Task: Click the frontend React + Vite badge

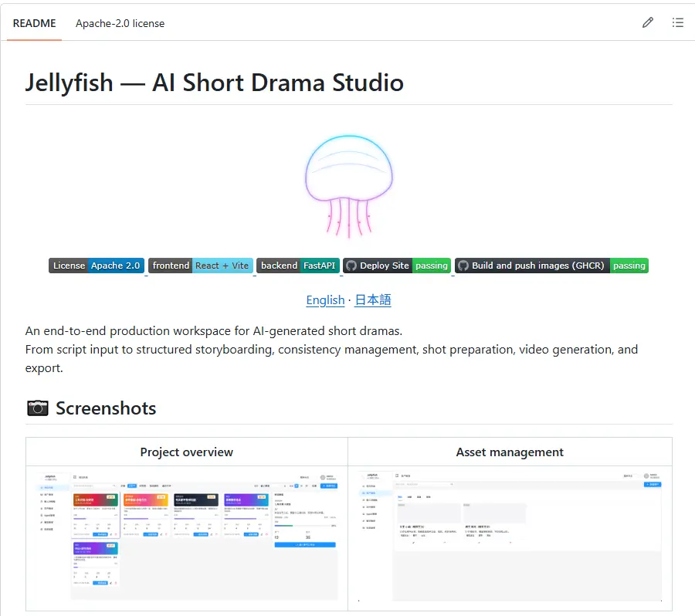Action: tap(201, 266)
